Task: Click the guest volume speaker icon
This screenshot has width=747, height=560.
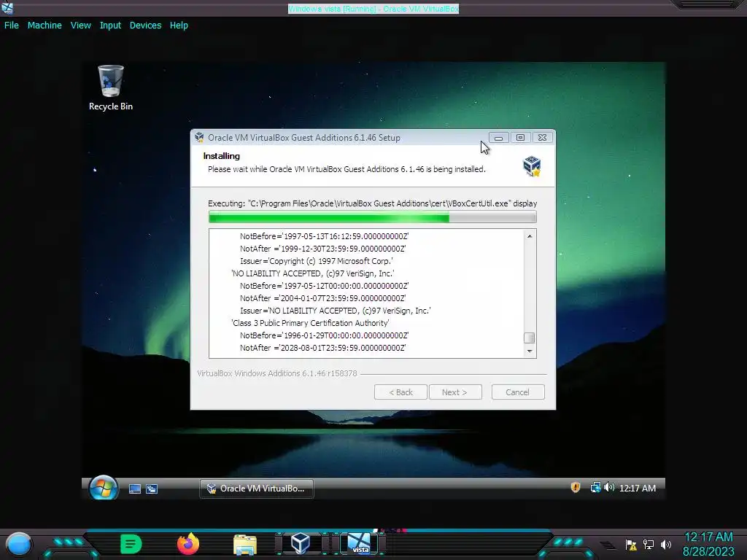Action: [x=609, y=487]
